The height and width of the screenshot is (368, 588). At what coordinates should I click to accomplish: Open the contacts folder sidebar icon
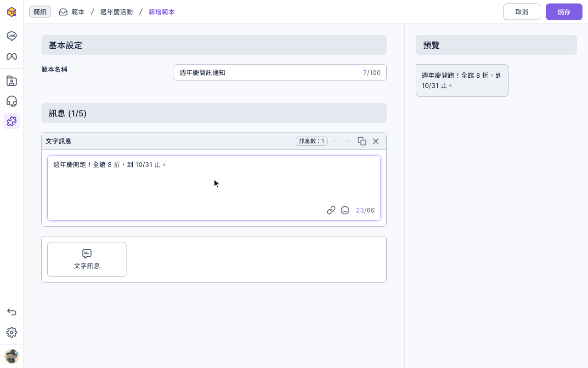tap(11, 81)
